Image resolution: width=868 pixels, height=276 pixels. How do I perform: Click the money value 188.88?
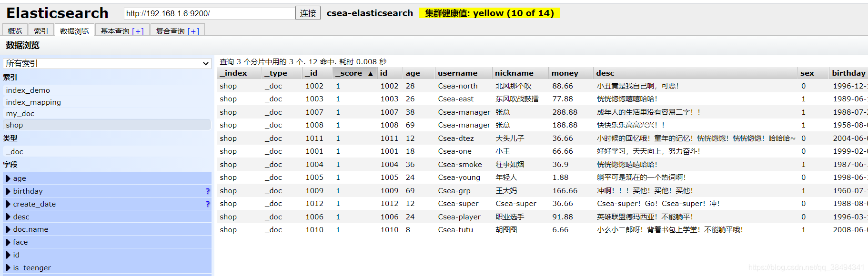coord(565,125)
